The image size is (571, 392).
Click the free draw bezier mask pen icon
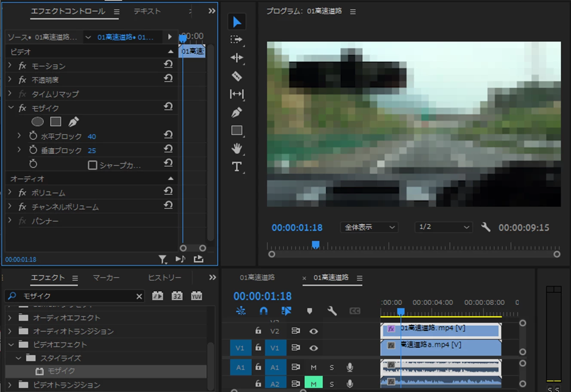[x=73, y=122]
